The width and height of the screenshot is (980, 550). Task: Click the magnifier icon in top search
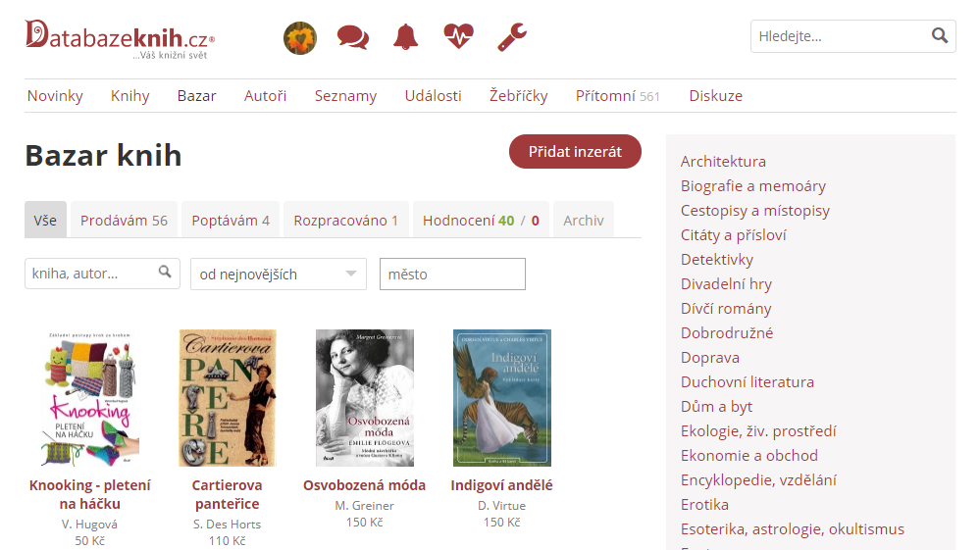[x=940, y=36]
